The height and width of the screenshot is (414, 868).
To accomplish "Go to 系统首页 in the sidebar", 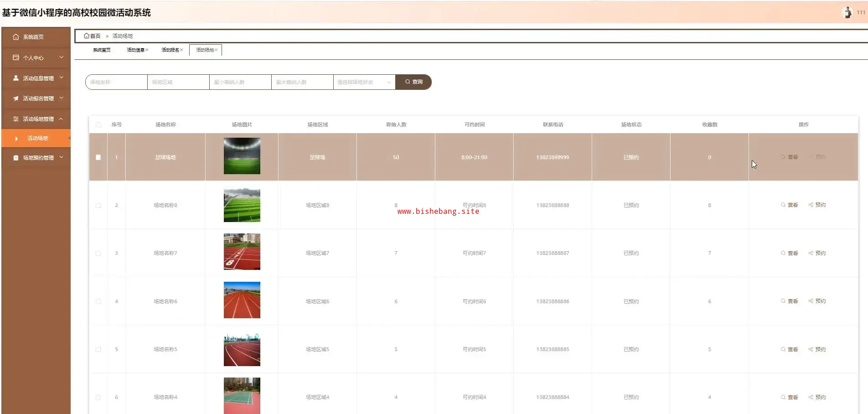I will pyautogui.click(x=36, y=37).
